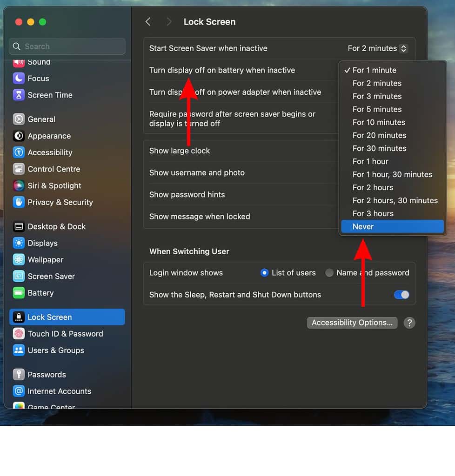Viewport: 455px width, 476px height.
Task: Choose For 30 minutes in the dropdown
Action: pos(379,148)
